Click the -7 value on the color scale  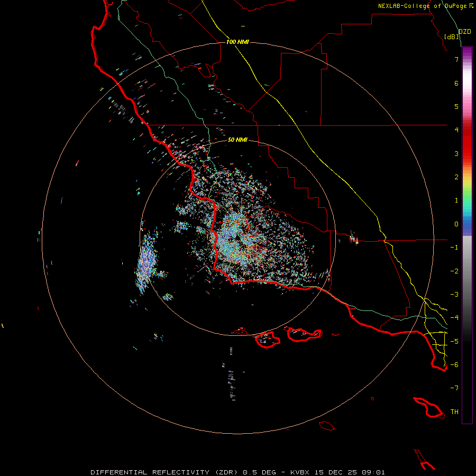click(x=454, y=388)
